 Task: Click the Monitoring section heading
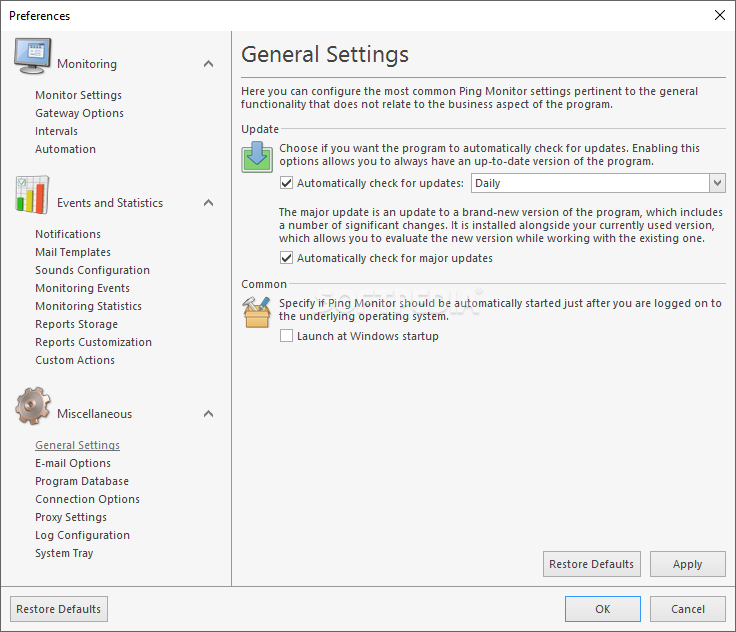click(87, 64)
